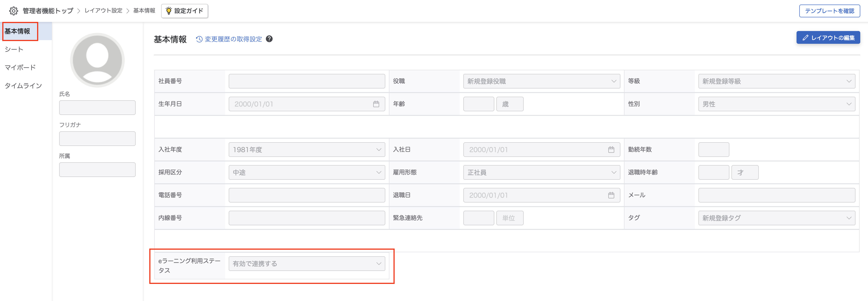Open the 退職日 calendar icon
The width and height of the screenshot is (868, 301).
click(611, 195)
